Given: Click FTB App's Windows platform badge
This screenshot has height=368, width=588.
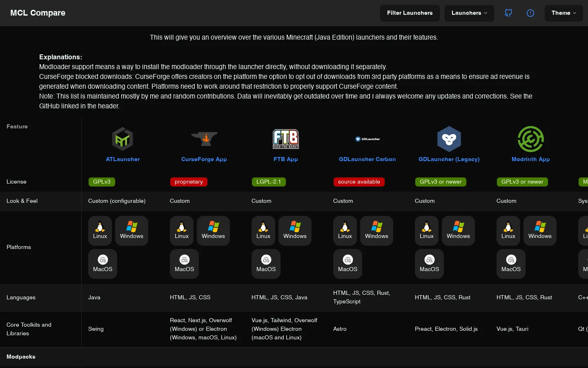Looking at the screenshot, I should point(295,231).
